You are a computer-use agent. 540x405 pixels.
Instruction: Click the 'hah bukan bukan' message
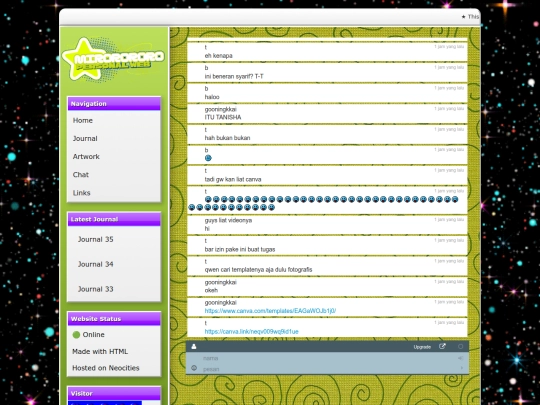pos(227,138)
